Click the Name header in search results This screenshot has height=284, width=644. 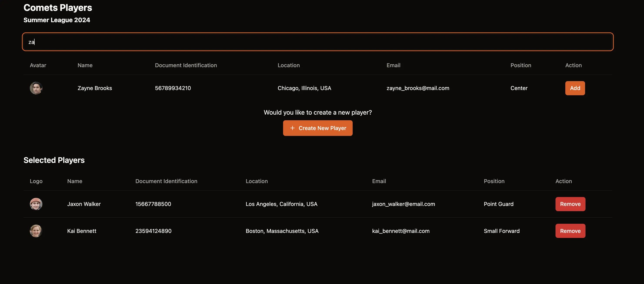[85, 65]
